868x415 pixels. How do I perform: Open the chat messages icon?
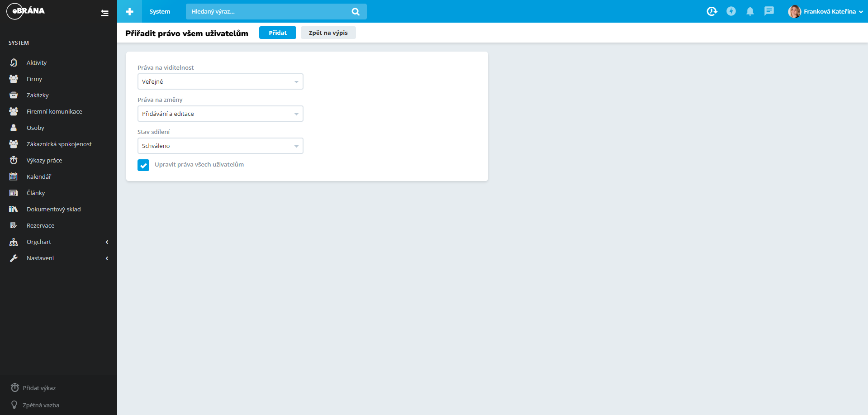pyautogui.click(x=769, y=11)
